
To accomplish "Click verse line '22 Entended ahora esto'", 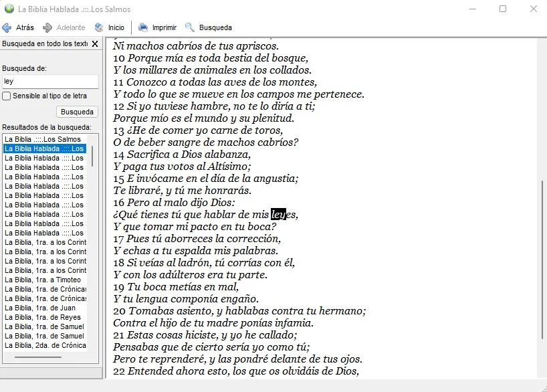I will 236,371.
